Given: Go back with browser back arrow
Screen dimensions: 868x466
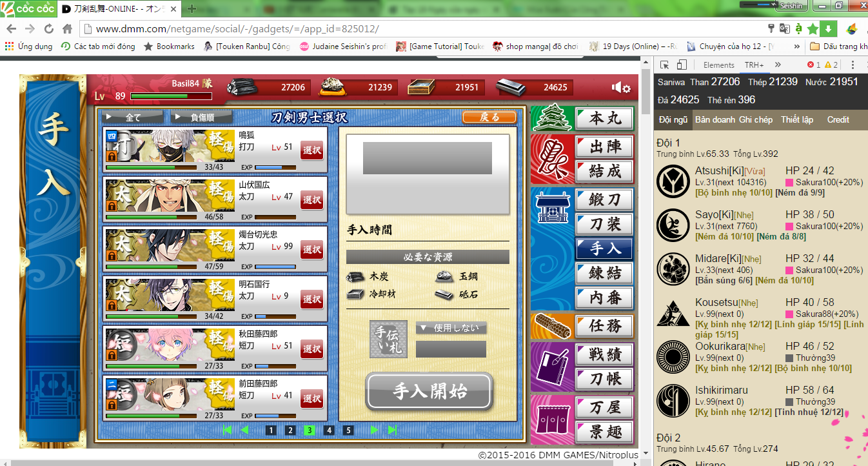Looking at the screenshot, I should pyautogui.click(x=11, y=28).
